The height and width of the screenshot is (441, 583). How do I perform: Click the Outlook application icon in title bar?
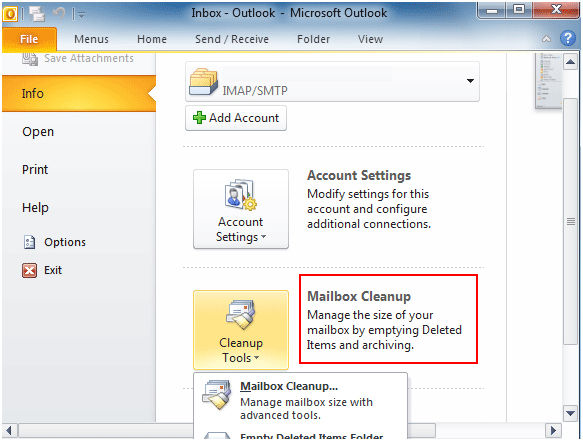(10, 14)
